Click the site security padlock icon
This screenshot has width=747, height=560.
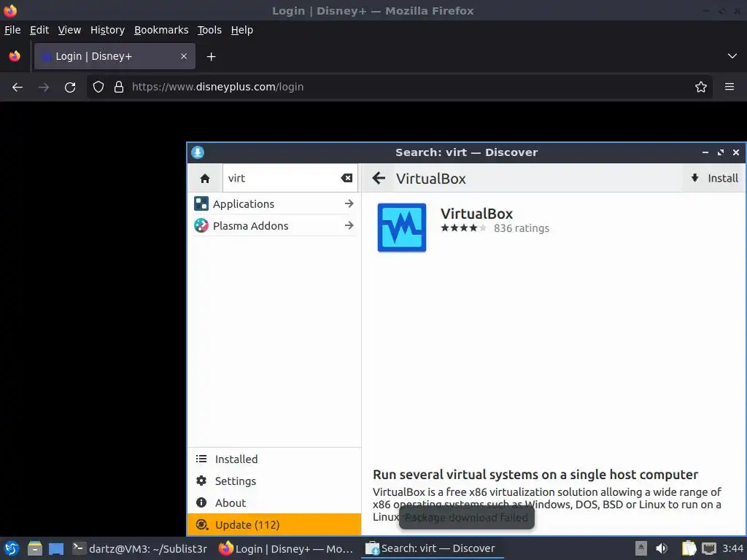[119, 87]
